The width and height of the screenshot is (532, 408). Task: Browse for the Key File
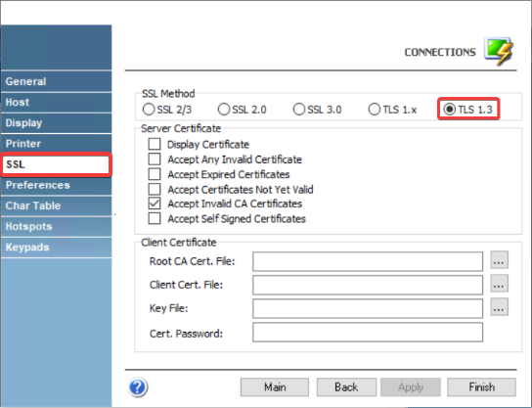click(499, 307)
